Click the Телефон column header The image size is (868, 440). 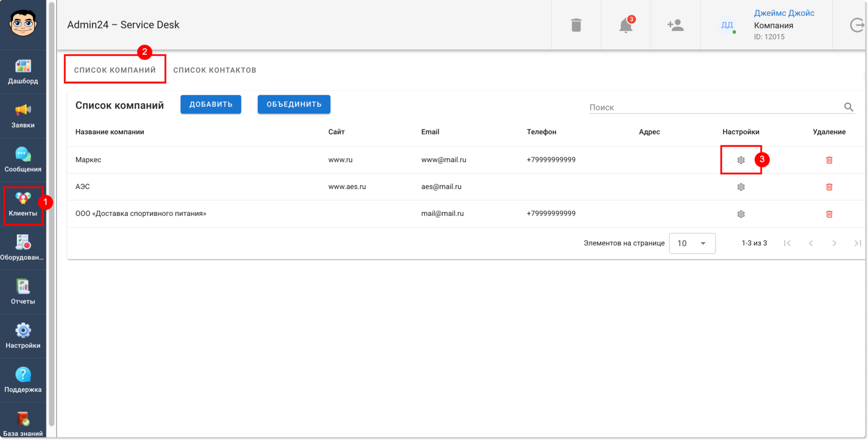coord(541,132)
